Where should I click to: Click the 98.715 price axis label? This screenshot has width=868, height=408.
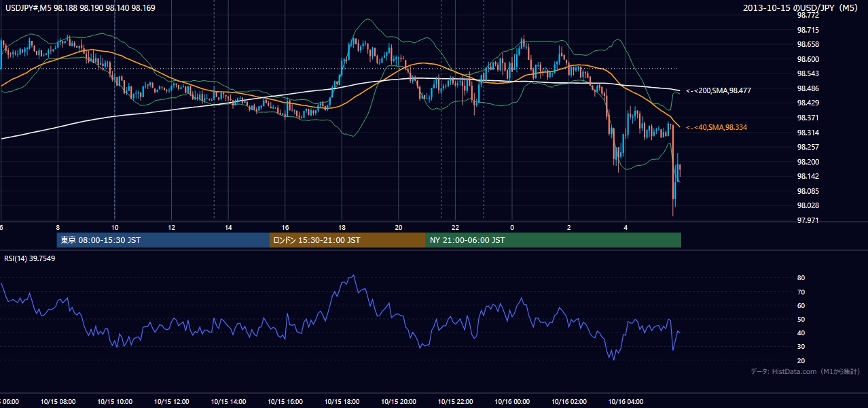click(x=807, y=30)
